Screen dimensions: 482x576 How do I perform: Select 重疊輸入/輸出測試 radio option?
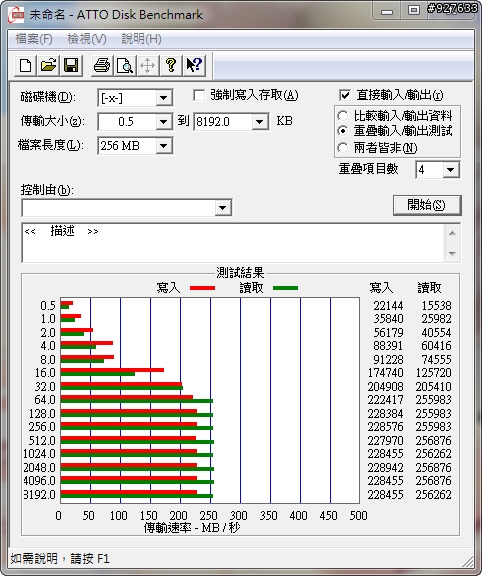click(342, 131)
